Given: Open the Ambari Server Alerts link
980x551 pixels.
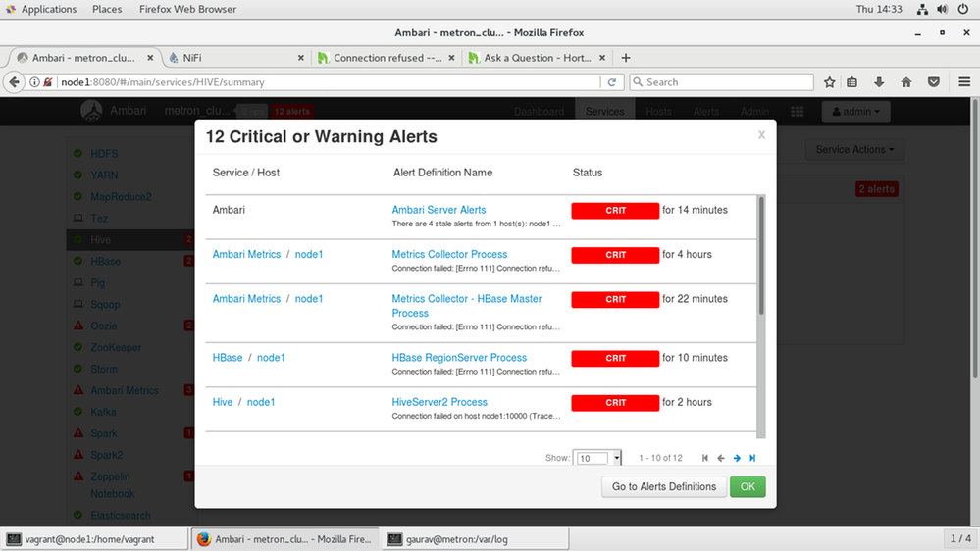Looking at the screenshot, I should click(x=438, y=210).
